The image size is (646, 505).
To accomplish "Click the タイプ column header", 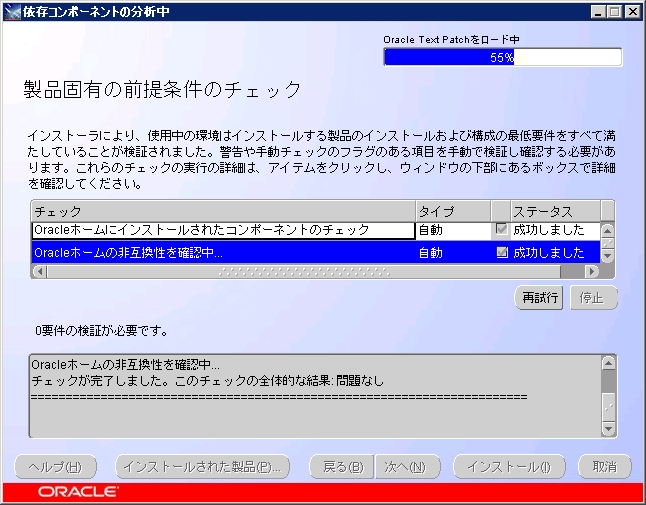I will click(x=452, y=211).
